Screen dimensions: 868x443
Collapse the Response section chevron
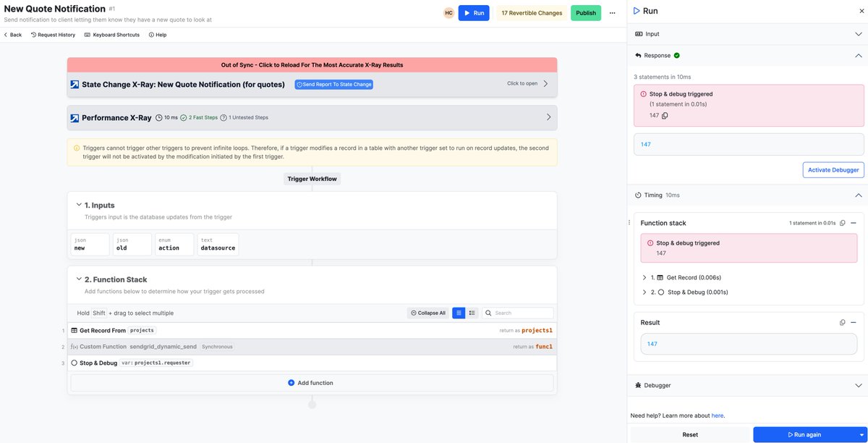858,55
